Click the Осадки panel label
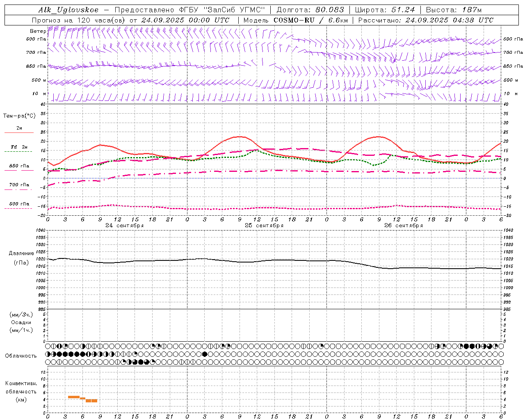Screen dimensions: 525x420 tap(21, 322)
